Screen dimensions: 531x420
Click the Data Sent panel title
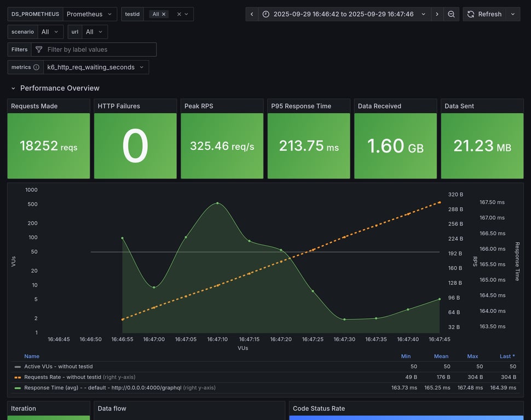point(459,106)
